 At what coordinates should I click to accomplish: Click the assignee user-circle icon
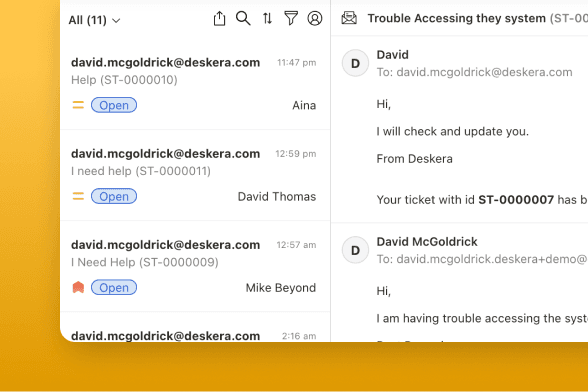coord(315,18)
